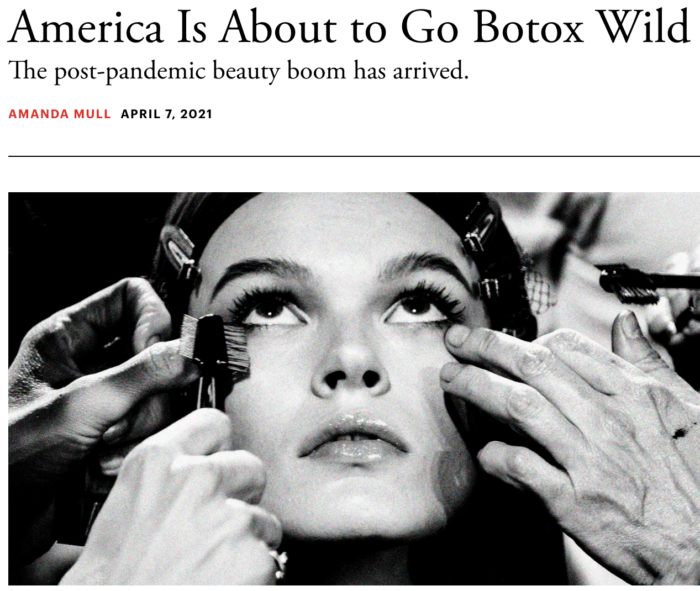Select the subtitle about the post-pandemic beauty boom
The height and width of the screenshot is (591, 700).
click(239, 71)
